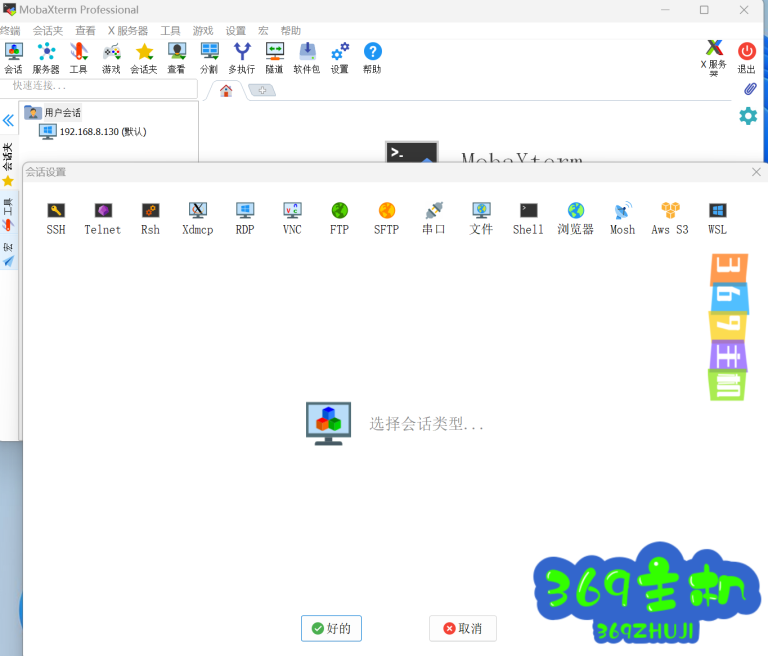Click the 取消 cancel button
The height and width of the screenshot is (656, 768).
pos(463,629)
